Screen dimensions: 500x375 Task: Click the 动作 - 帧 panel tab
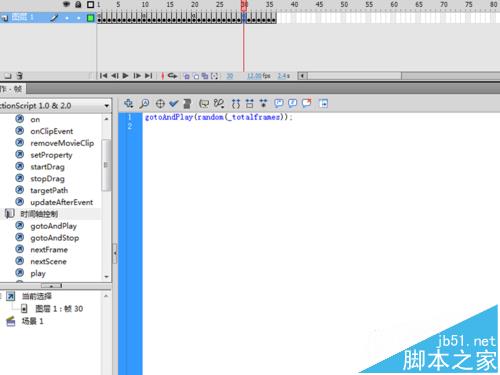coord(12,89)
